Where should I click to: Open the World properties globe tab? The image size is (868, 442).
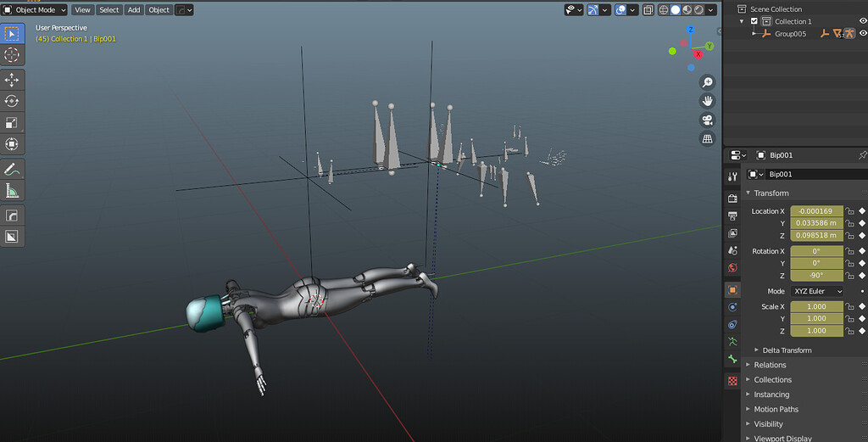point(732,268)
